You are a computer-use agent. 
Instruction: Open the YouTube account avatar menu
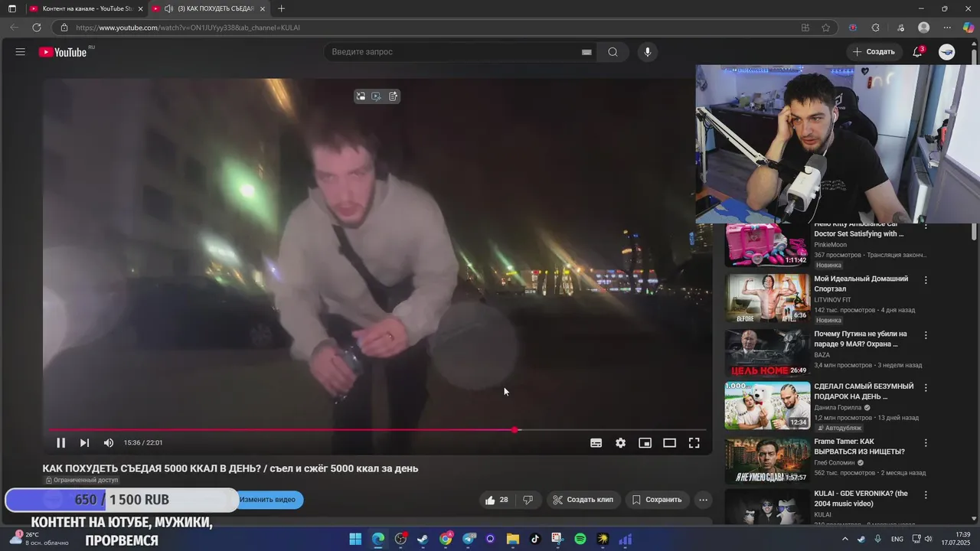[947, 52]
